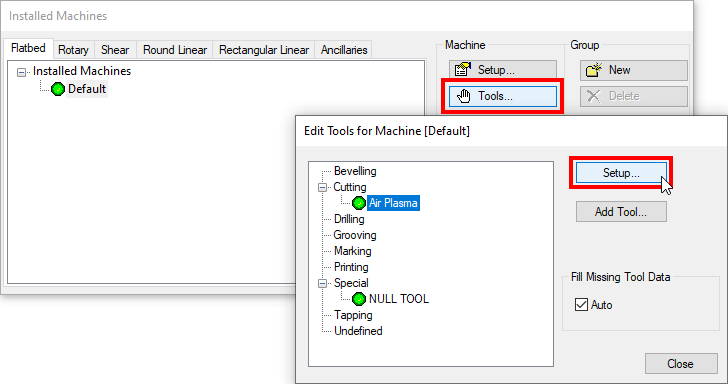Collapse the Special tool category
Viewport: 728px width, 384px height.
click(x=323, y=283)
